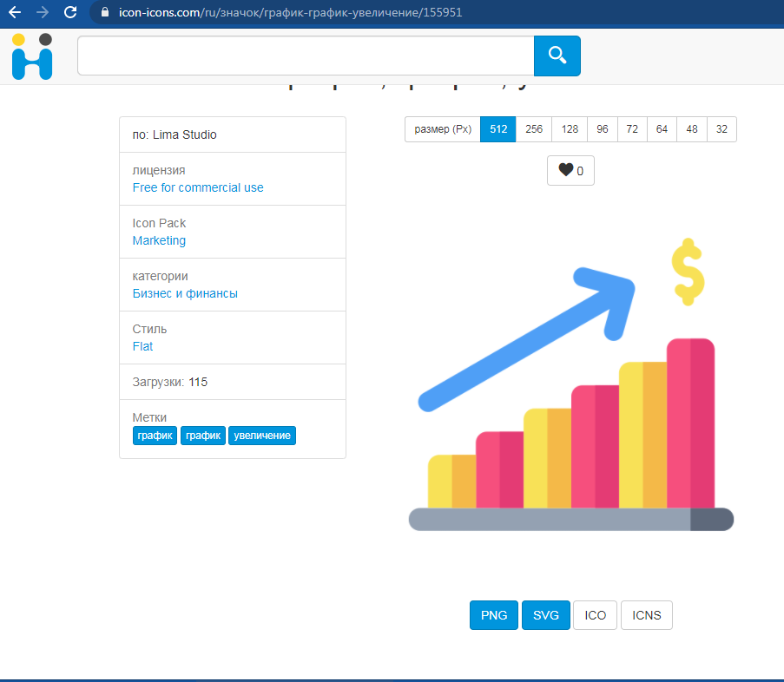Screen dimensions: 784x682
Task: Open the Marketing icon pack link
Action: click(x=159, y=240)
